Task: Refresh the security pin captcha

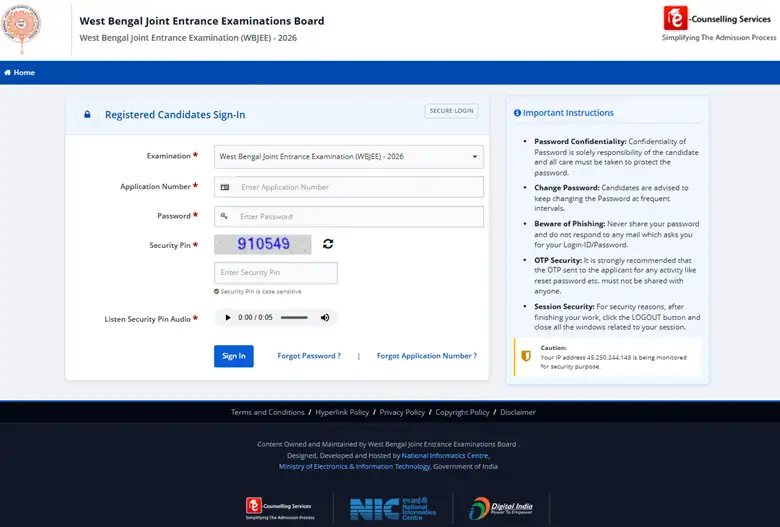Action: tap(328, 244)
